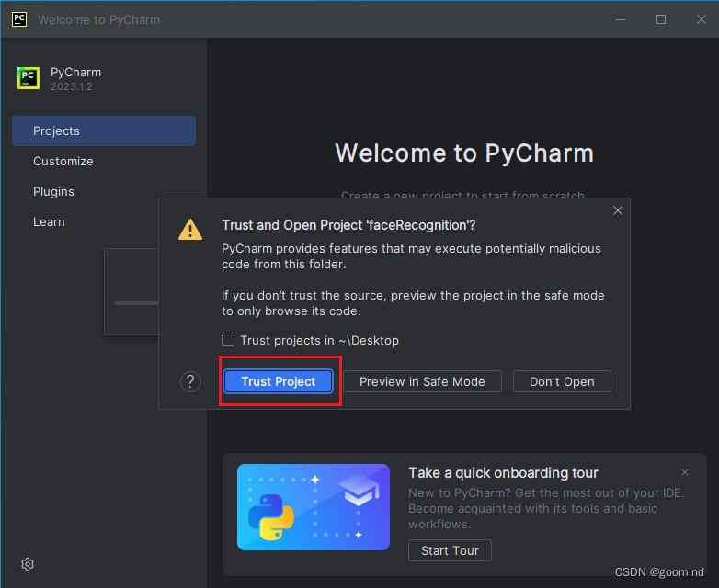Close the trust project dialog
Image resolution: width=719 pixels, height=588 pixels.
[618, 210]
